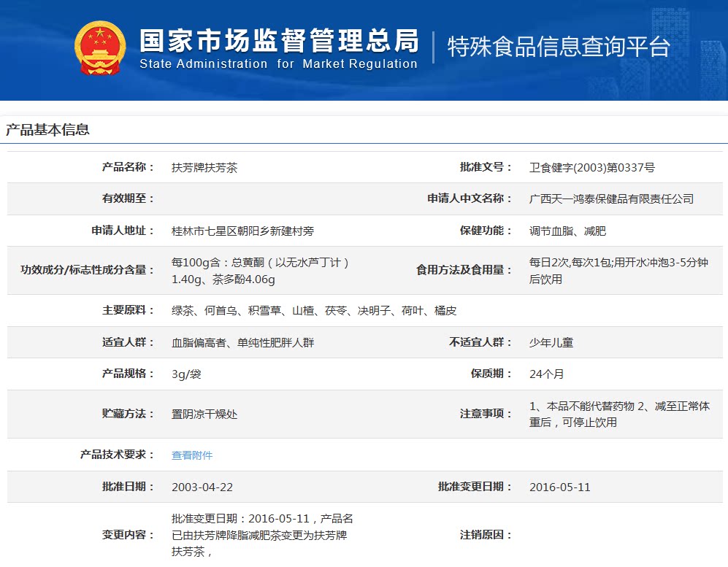Click the 申请人地址 field label
Image resolution: width=728 pixels, height=567 pixels.
point(123,231)
